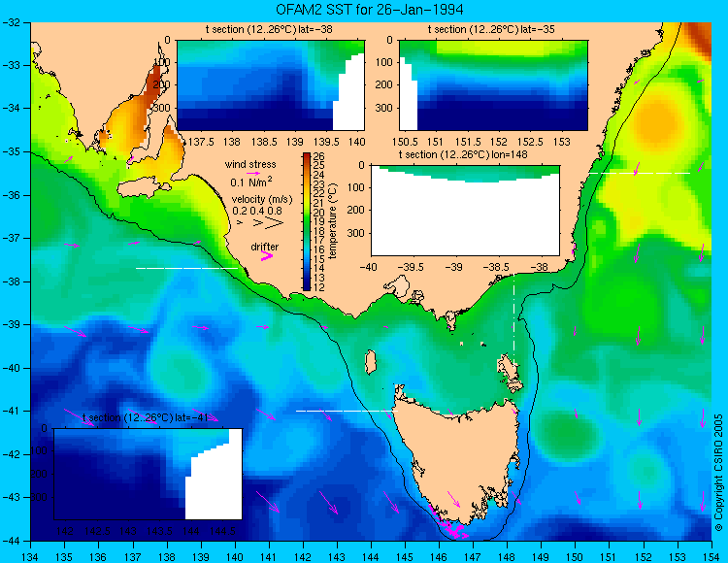
Task: Click the 'temperature (°C)' colorbar axis label
Action: click(332, 221)
